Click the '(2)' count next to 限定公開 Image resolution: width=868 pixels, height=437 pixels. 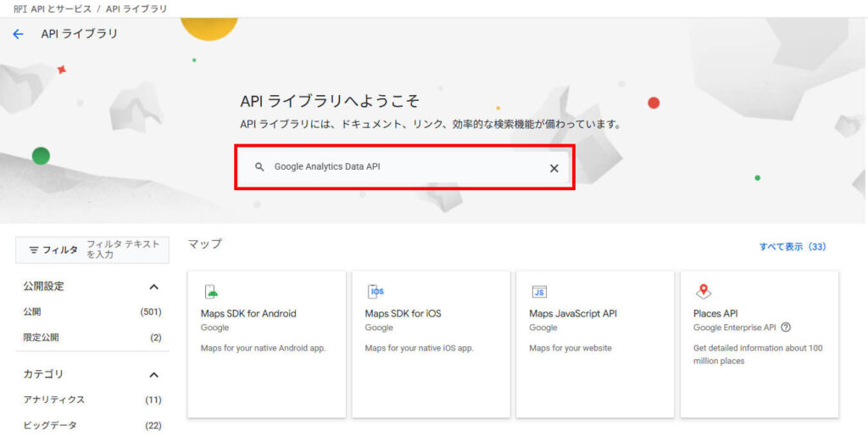coord(156,338)
